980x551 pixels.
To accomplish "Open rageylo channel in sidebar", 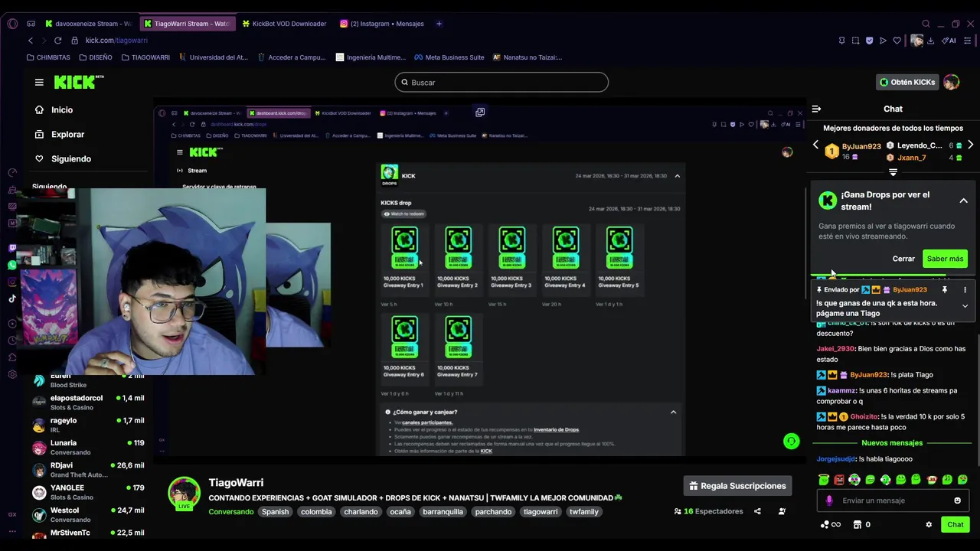I will pyautogui.click(x=88, y=425).
